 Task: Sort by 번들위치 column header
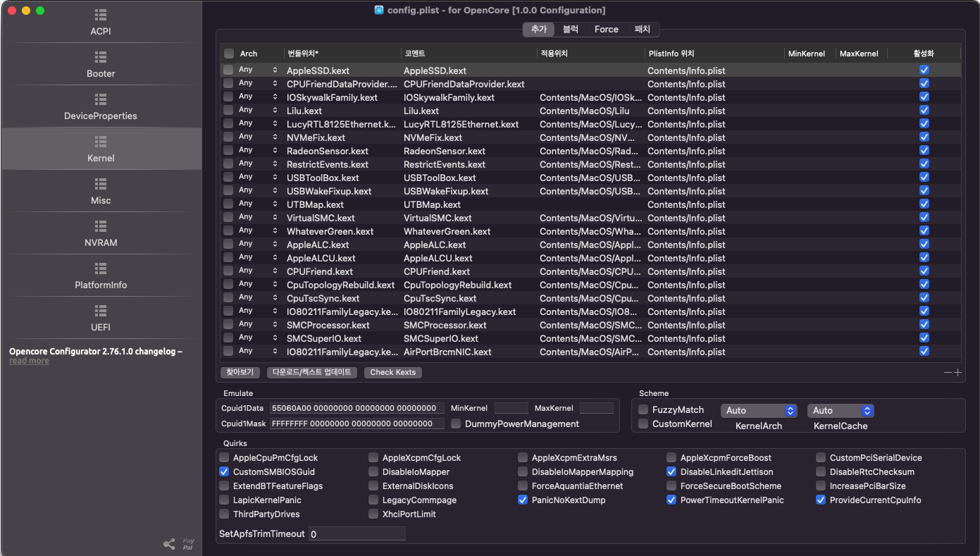(x=341, y=54)
